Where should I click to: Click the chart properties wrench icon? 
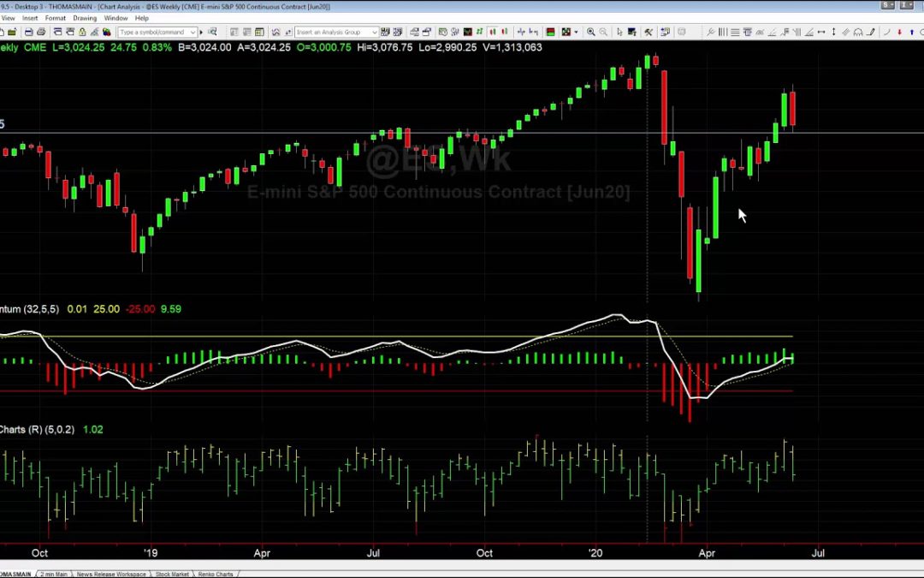click(x=649, y=31)
